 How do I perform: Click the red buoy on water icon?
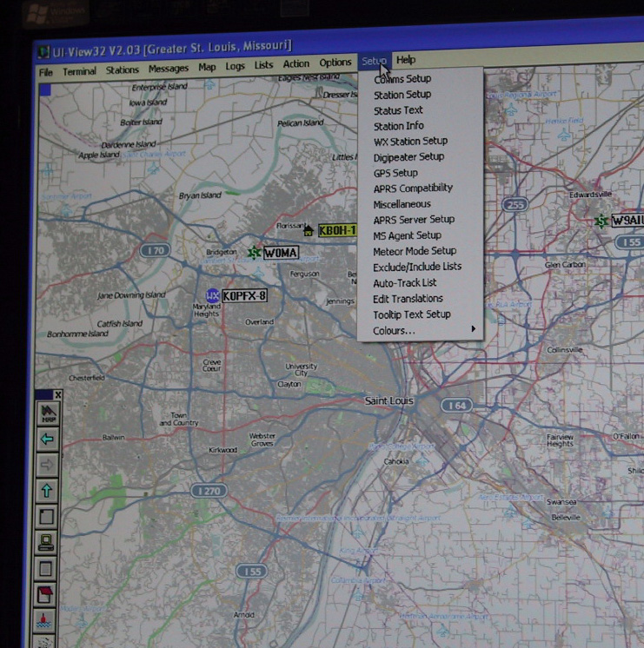48,620
